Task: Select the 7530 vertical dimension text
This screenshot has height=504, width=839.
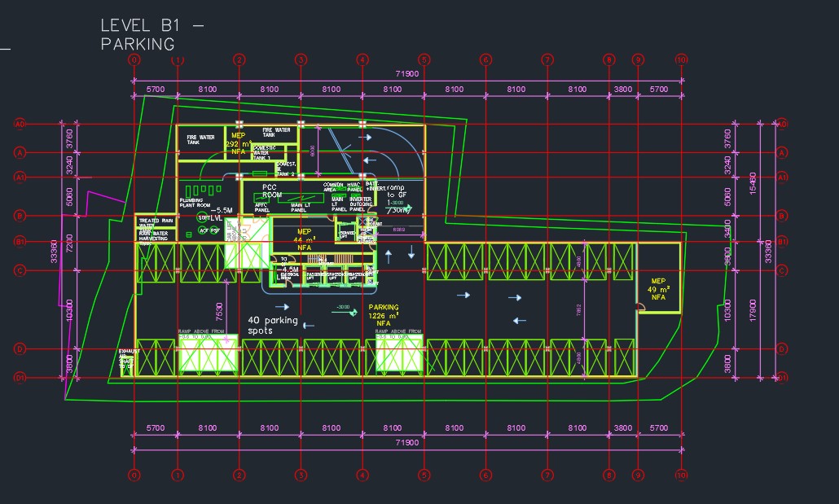Action: click(x=219, y=313)
